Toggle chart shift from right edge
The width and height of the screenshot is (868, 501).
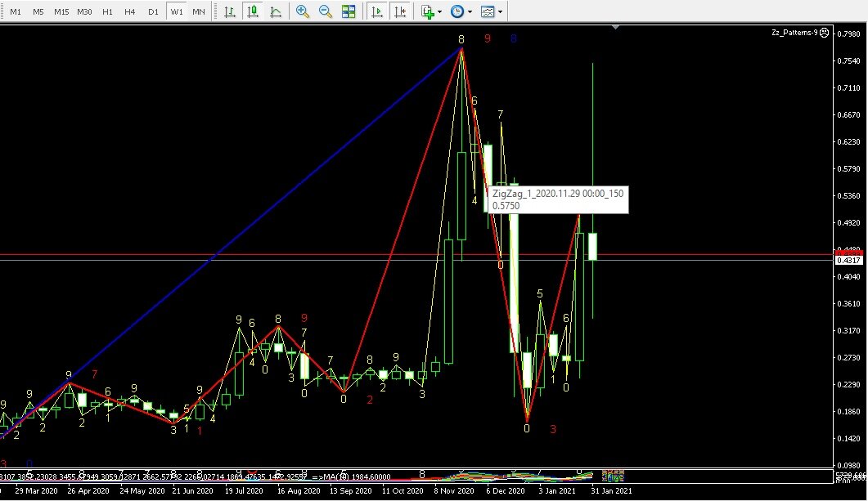pyautogui.click(x=400, y=11)
